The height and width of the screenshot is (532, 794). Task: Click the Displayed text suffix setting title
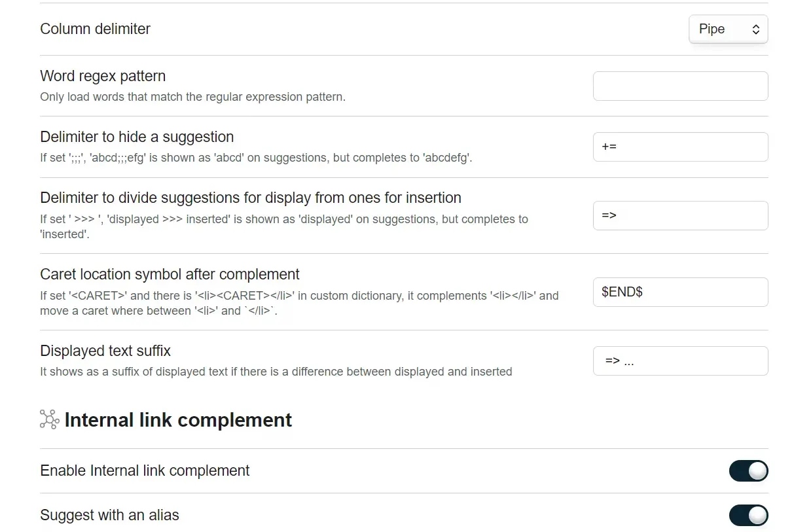pos(105,351)
